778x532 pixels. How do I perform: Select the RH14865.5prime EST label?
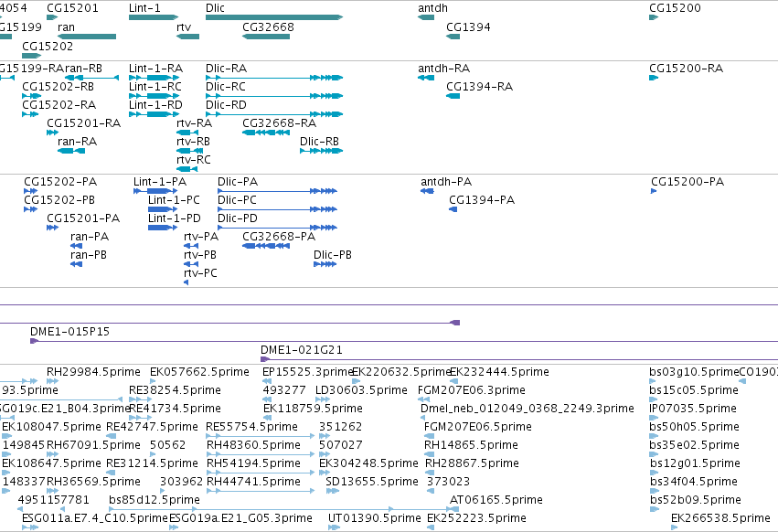[x=471, y=445]
